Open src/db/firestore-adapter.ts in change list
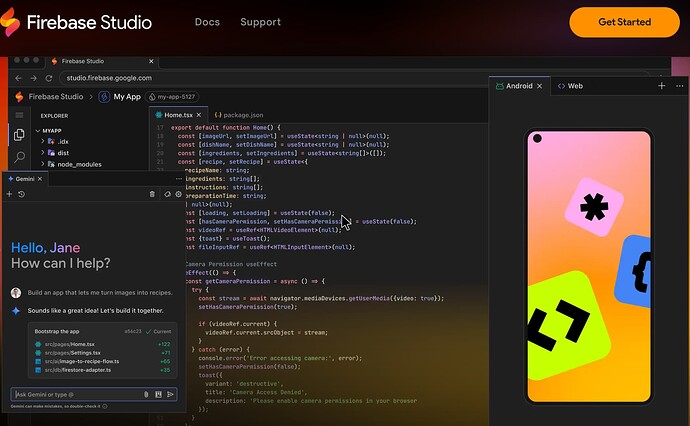The image size is (690, 426). pyautogui.click(x=78, y=370)
